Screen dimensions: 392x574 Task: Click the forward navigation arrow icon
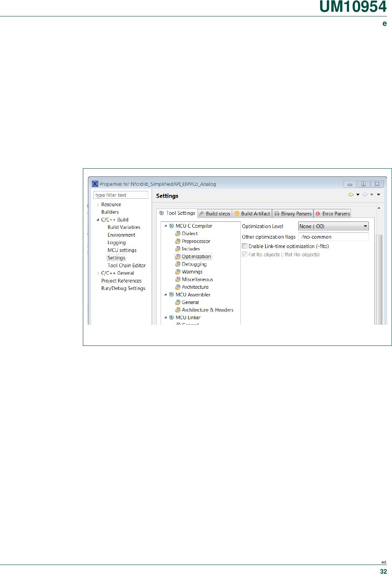tap(365, 194)
